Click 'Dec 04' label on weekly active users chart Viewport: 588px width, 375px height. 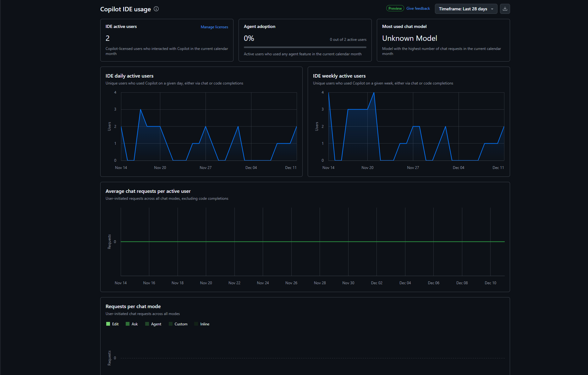[x=458, y=168]
